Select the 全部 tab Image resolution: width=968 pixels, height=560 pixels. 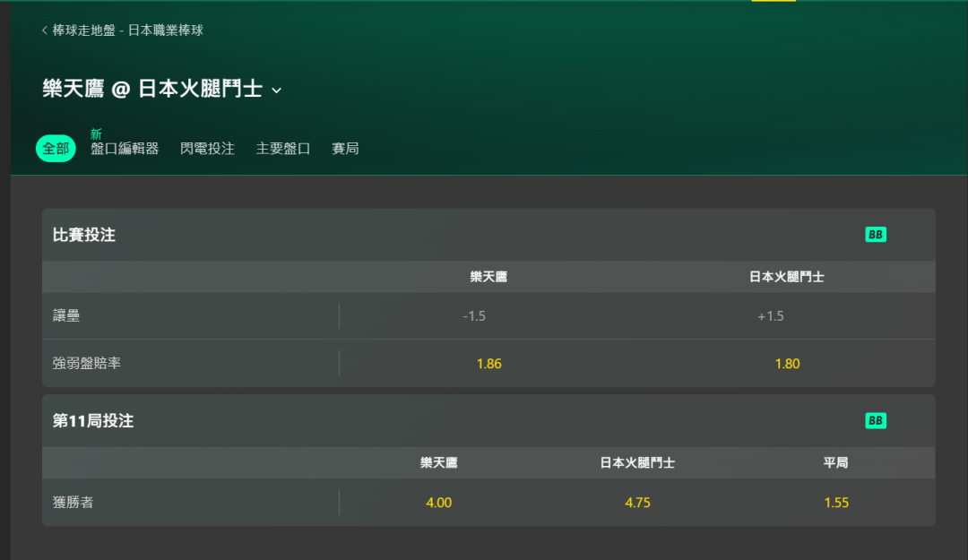pyautogui.click(x=56, y=149)
